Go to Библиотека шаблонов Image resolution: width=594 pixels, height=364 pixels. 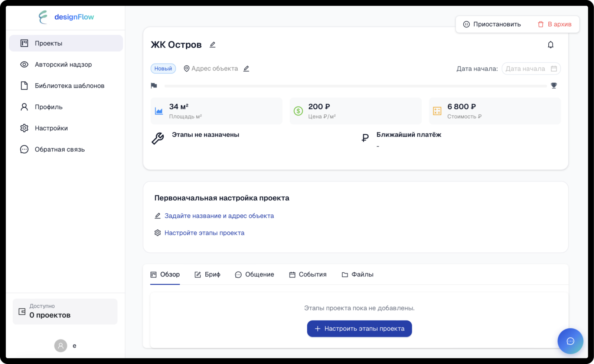tap(69, 86)
